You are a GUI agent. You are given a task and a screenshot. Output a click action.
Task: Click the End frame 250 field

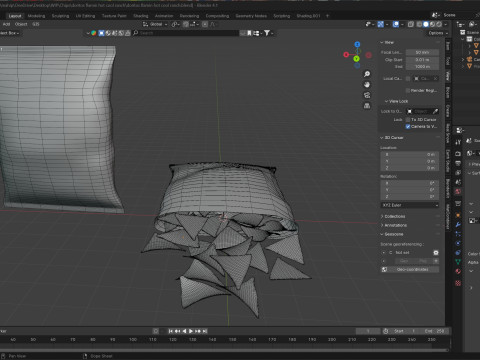[x=434, y=331]
